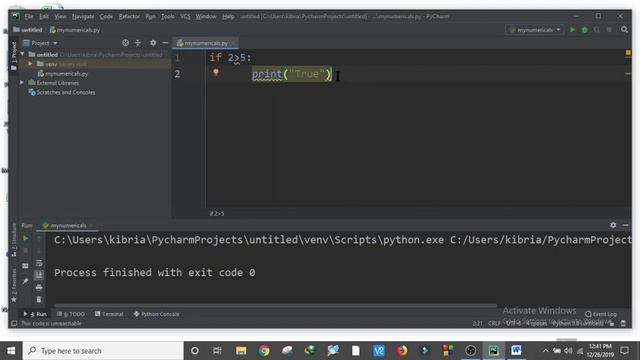Open the Window menu

tap(206, 16)
